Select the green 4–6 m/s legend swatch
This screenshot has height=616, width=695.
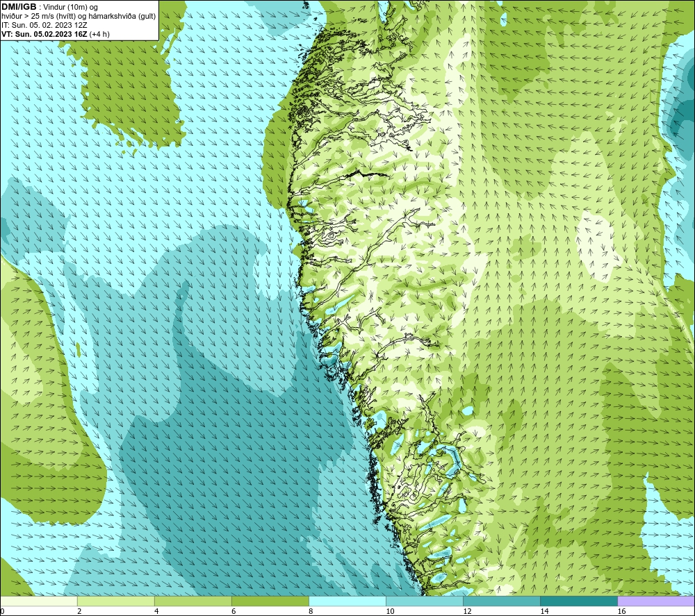(193, 601)
